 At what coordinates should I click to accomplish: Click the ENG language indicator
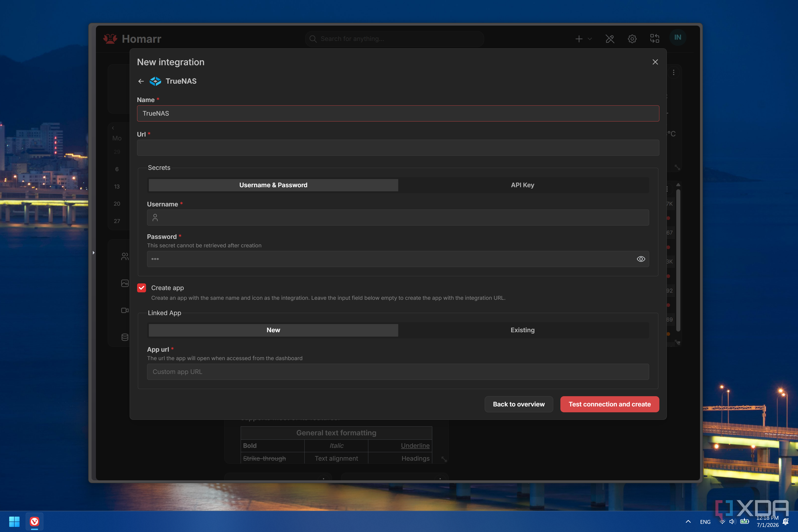[x=705, y=522]
